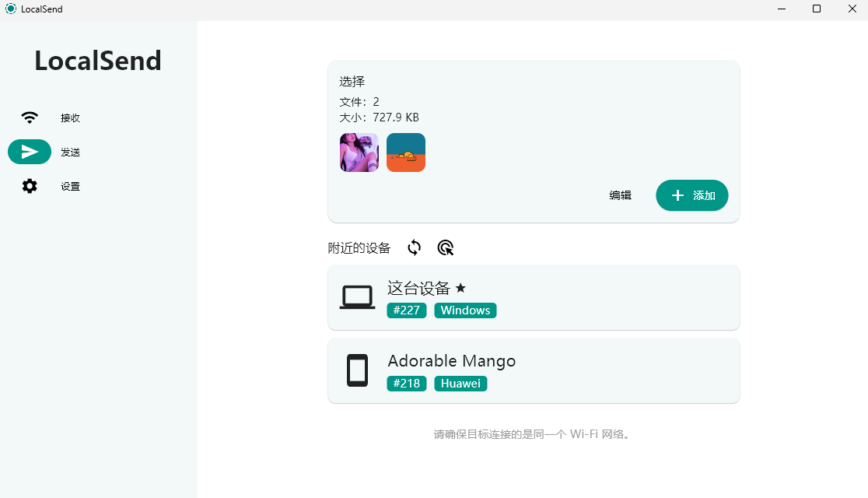Open the first selected photo thumbnail
Screen dimensions: 868x498
pyautogui.click(x=359, y=153)
